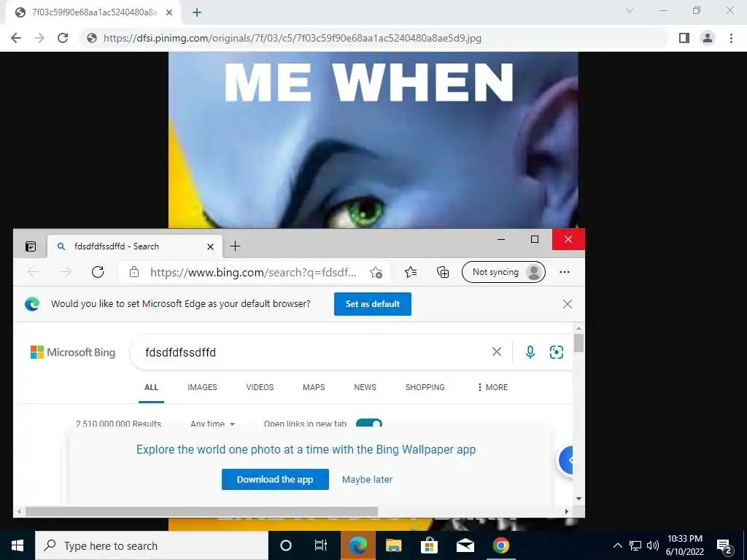This screenshot has width=747, height=560.
Task: Click the Chrome address bar URL
Action: [292, 38]
